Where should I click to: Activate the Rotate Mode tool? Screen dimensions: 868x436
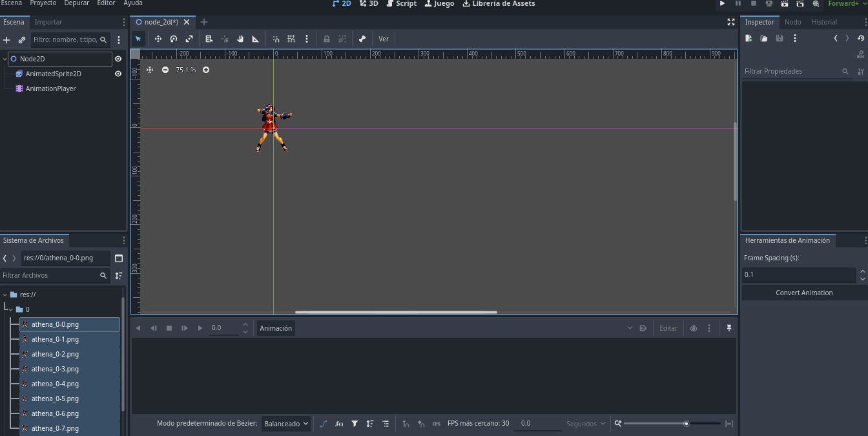pos(174,39)
